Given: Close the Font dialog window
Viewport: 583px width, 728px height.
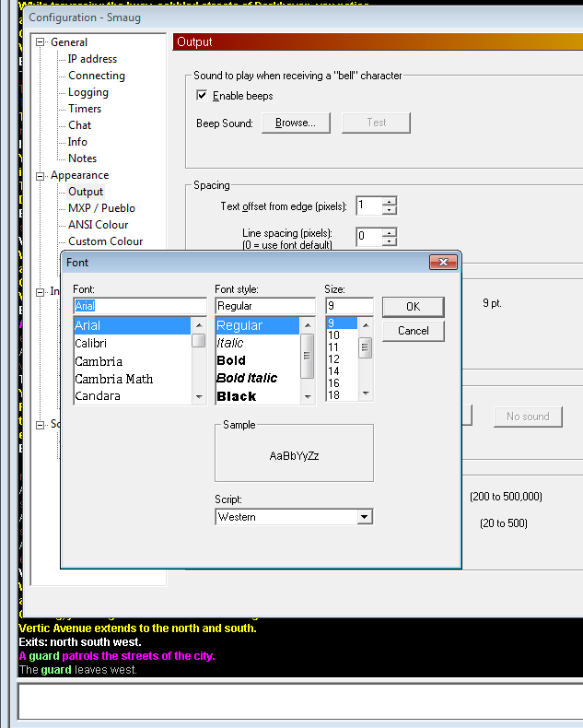Looking at the screenshot, I should coord(444,263).
